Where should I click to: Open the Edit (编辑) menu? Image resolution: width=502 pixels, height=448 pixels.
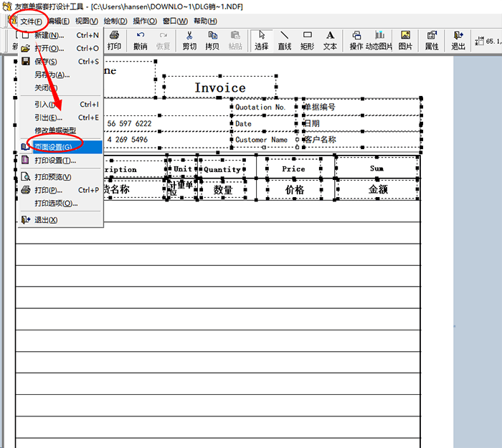coord(59,21)
